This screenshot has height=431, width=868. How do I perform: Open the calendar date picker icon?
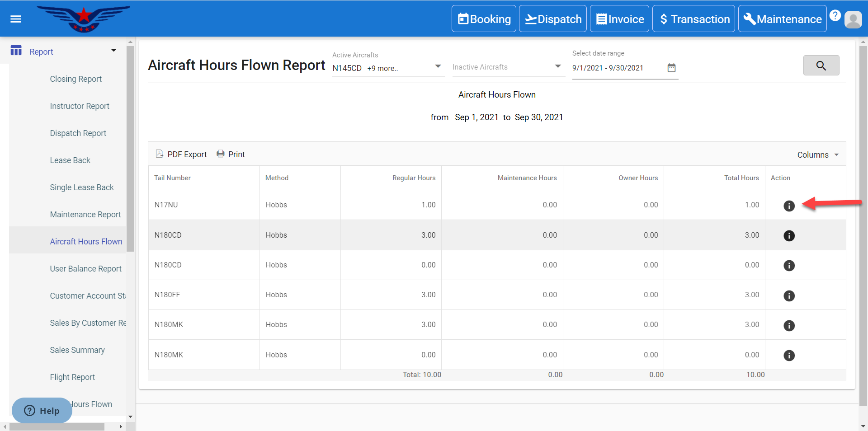(671, 68)
